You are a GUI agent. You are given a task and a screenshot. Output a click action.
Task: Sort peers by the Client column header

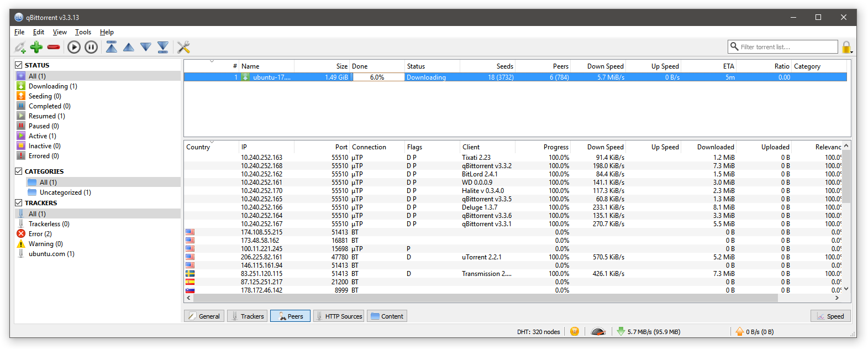pos(487,147)
